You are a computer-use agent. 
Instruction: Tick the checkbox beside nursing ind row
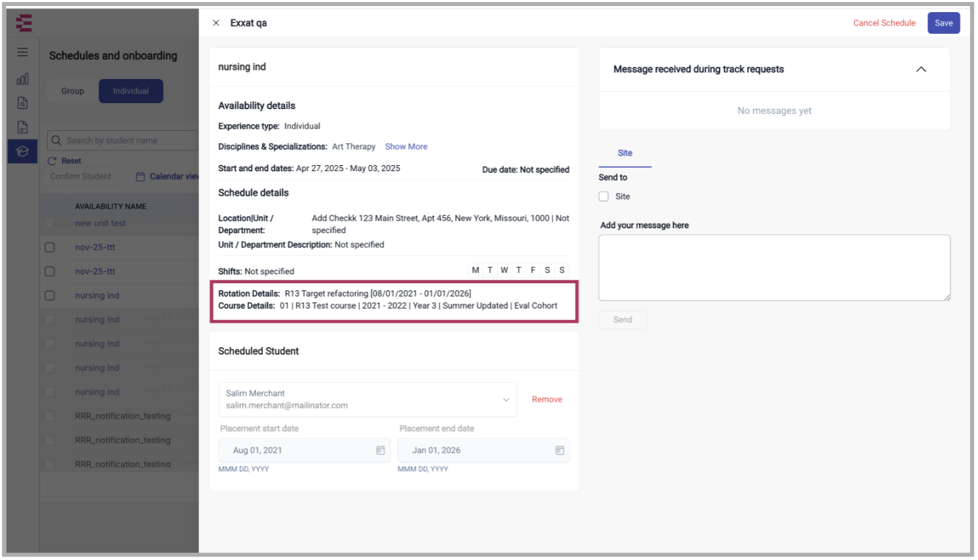[50, 296]
